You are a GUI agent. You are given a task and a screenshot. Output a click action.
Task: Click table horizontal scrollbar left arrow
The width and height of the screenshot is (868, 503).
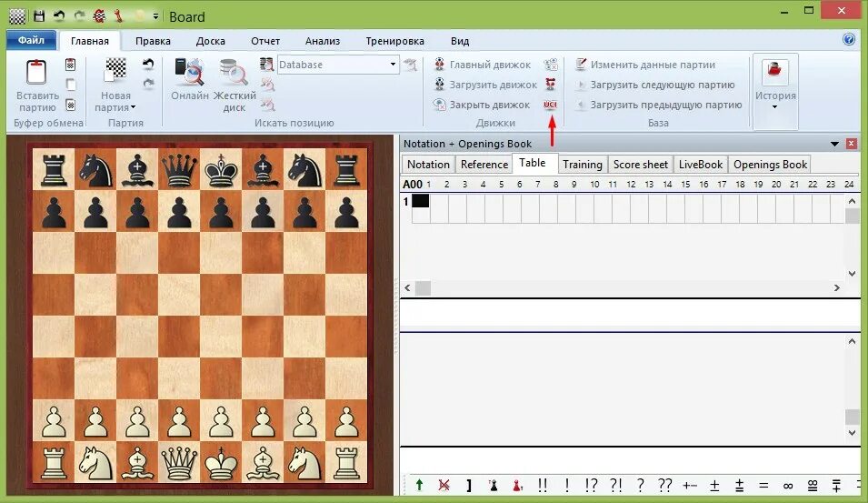pyautogui.click(x=407, y=288)
